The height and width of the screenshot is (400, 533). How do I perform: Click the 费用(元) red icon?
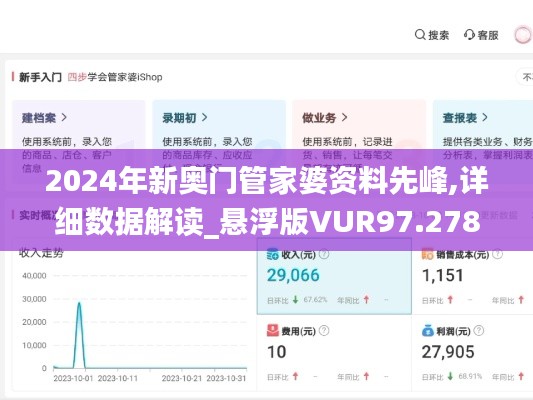[273, 331]
